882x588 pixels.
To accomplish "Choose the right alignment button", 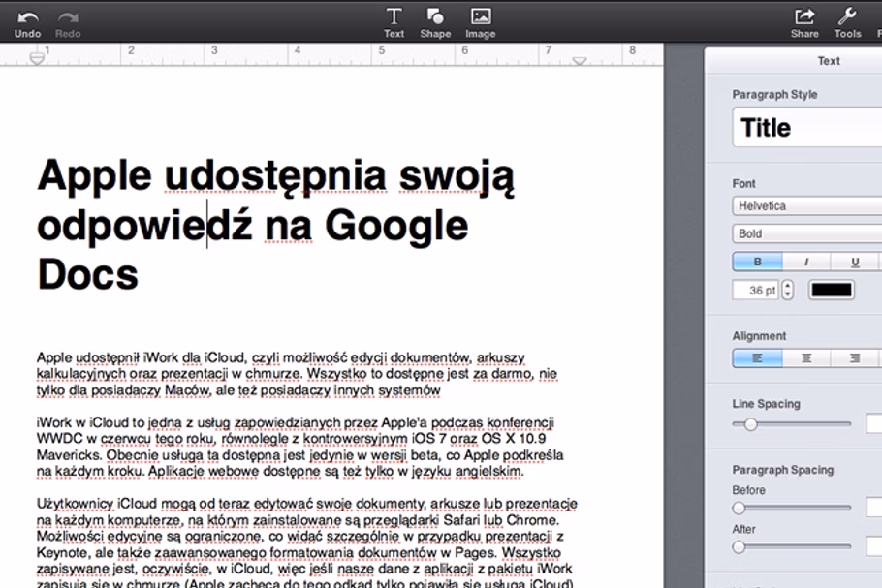I will 854,358.
